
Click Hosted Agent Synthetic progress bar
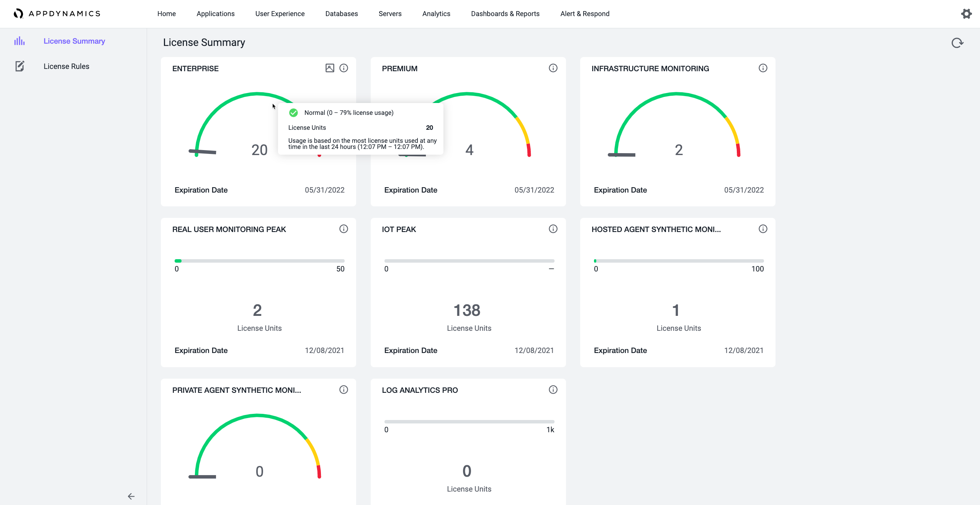679,261
